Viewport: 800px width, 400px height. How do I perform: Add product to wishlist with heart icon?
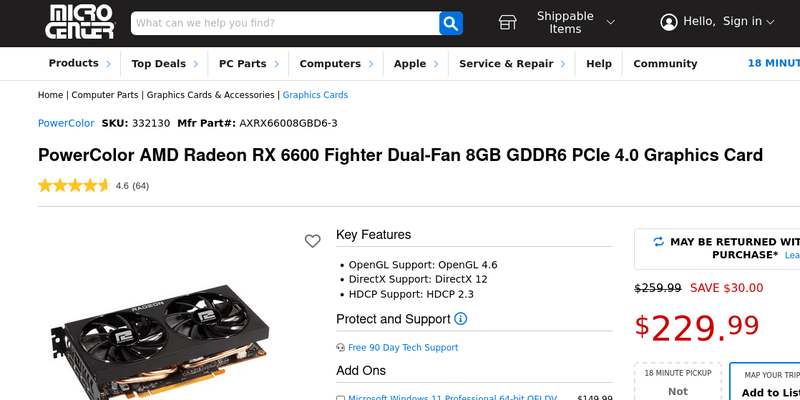313,241
